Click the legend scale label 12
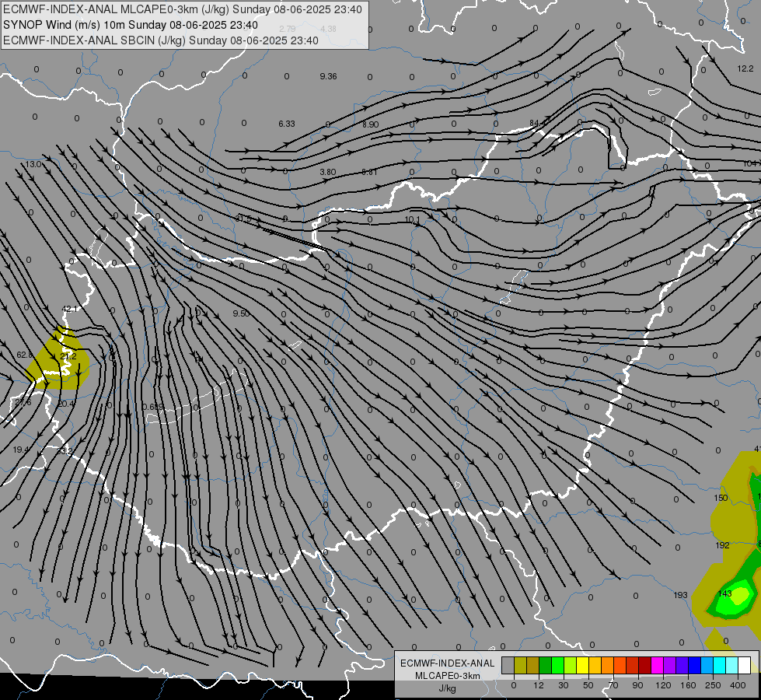This screenshot has height=700, width=761. [538, 685]
